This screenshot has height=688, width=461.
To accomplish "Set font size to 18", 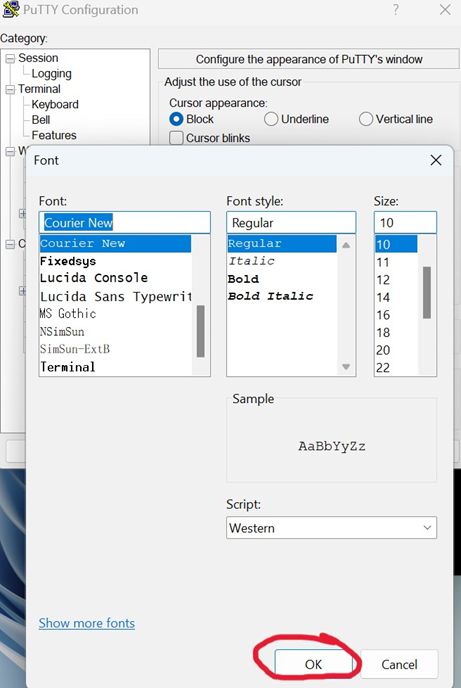I will point(396,333).
